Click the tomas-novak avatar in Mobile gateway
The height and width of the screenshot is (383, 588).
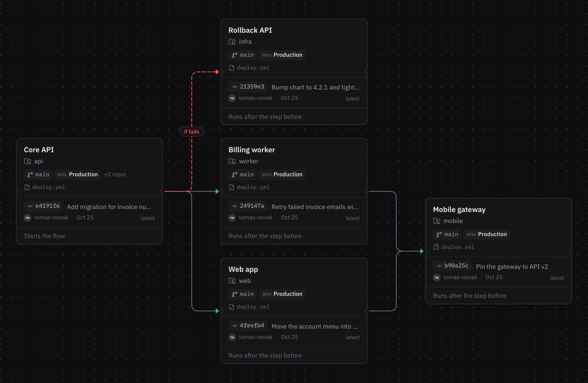pyautogui.click(x=436, y=277)
